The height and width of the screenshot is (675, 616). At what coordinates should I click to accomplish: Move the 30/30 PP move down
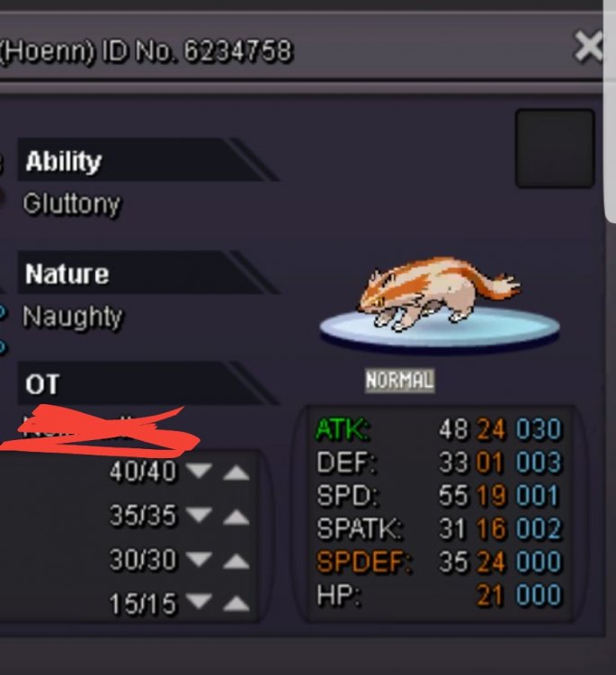[199, 558]
